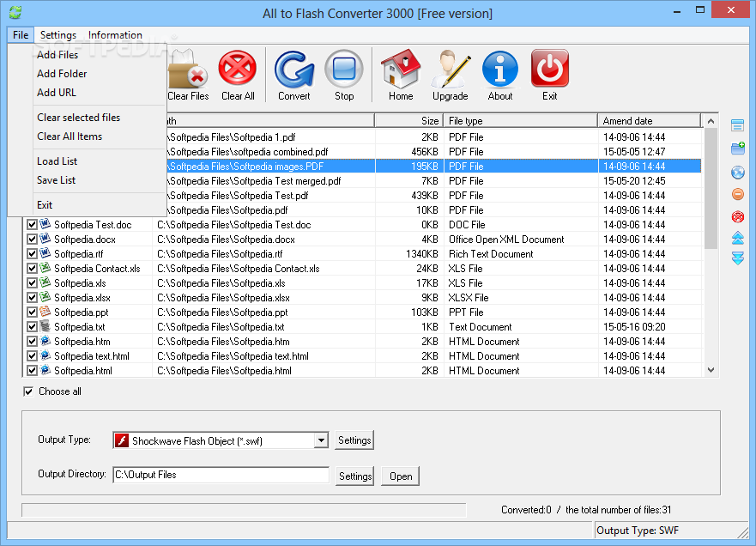Click 'Rich Text Document' file type cell
756x546 pixels.
point(491,254)
